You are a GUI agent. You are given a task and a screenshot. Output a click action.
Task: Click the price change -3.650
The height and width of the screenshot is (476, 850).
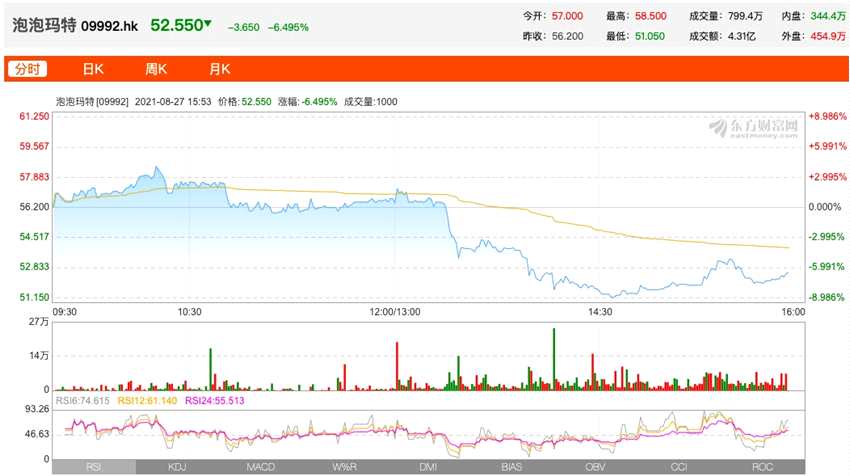(243, 27)
